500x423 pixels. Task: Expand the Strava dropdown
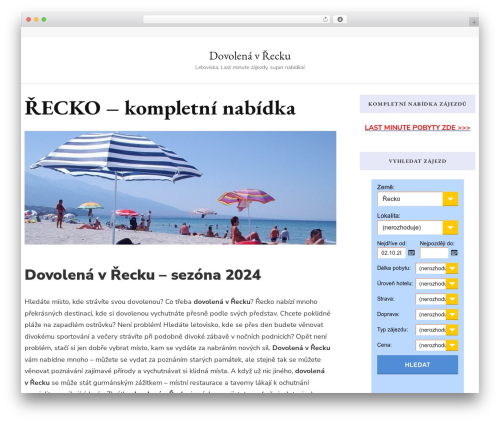coord(437,299)
